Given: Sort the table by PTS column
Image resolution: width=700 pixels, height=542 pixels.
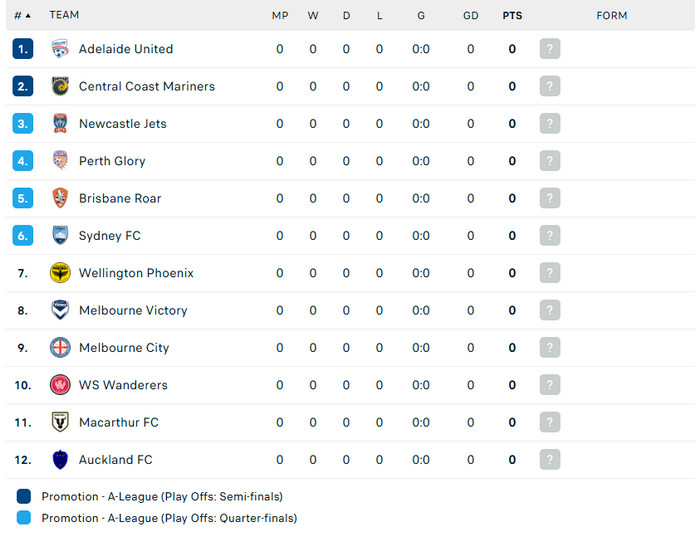Looking at the screenshot, I should coord(512,16).
